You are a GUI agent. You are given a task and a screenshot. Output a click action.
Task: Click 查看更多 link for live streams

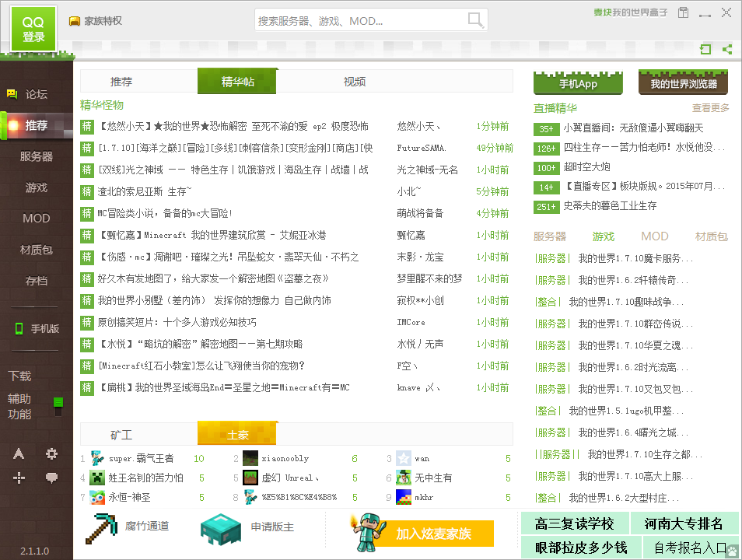click(710, 108)
